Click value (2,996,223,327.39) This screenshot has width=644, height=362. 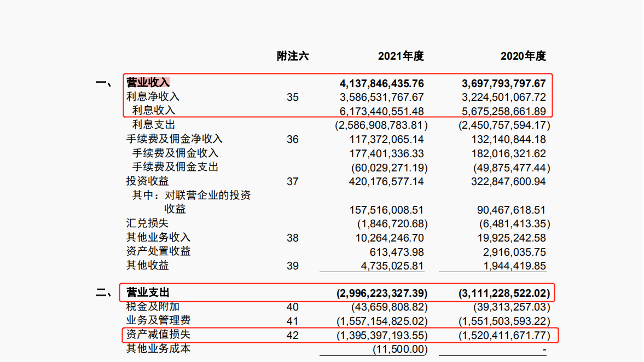coord(381,294)
